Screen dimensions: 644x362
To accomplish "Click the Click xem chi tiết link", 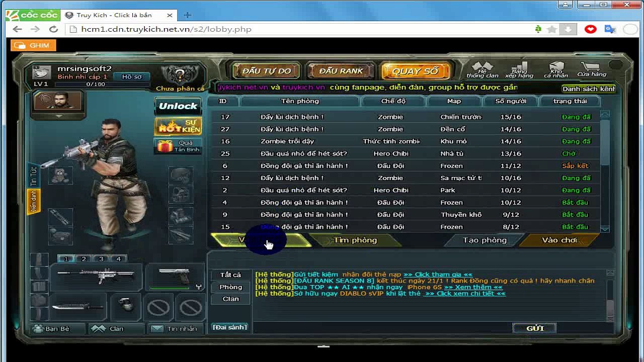I will pos(464,294).
